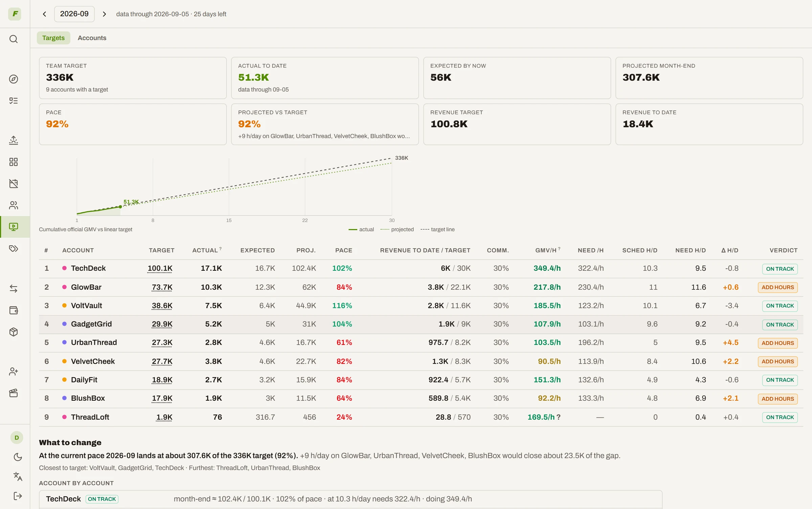
Task: Click the 'projected' chart legend entry
Action: (x=397, y=229)
